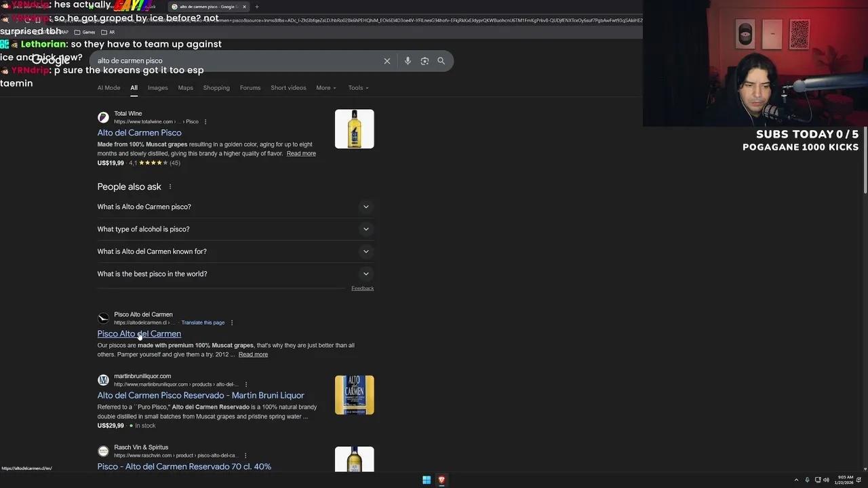868x488 pixels.
Task: Click Read more in Total Wine snippet
Action: [x=301, y=154]
